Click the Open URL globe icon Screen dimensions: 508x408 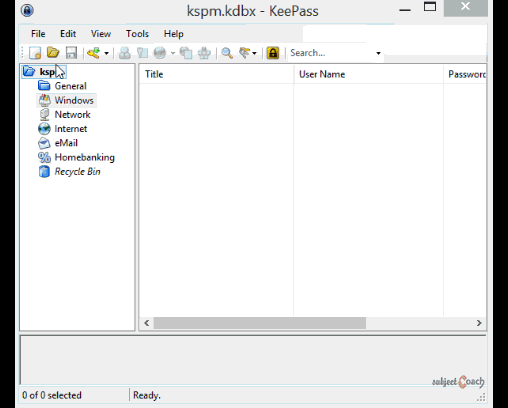[160, 53]
